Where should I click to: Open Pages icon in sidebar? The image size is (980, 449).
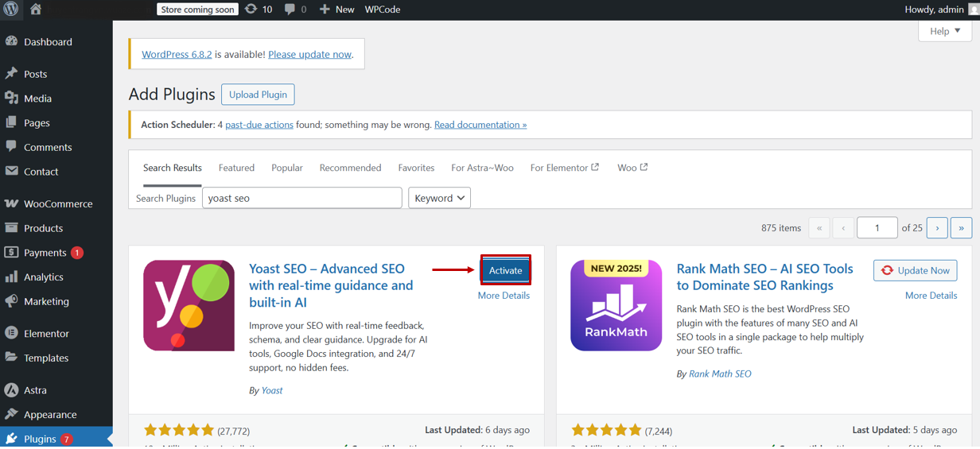pyautogui.click(x=11, y=122)
